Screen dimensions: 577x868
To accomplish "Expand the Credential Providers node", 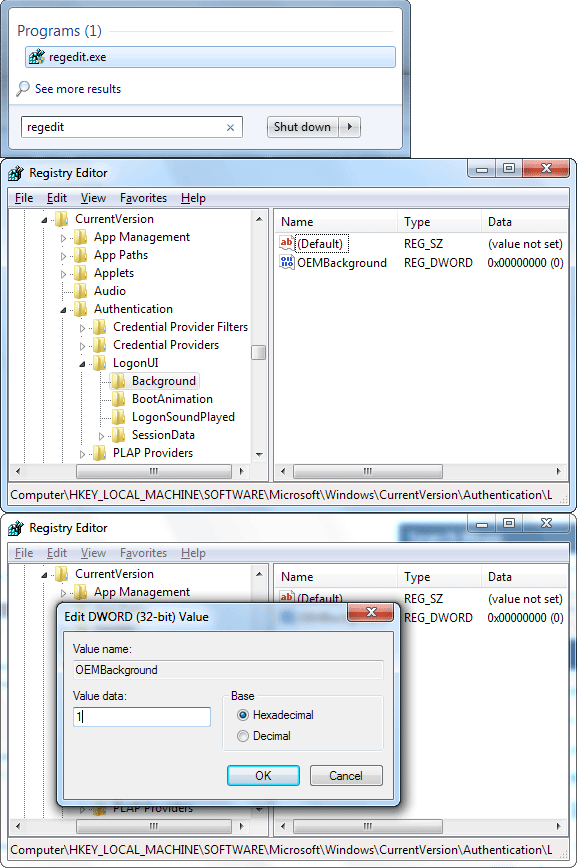I will point(82,346).
